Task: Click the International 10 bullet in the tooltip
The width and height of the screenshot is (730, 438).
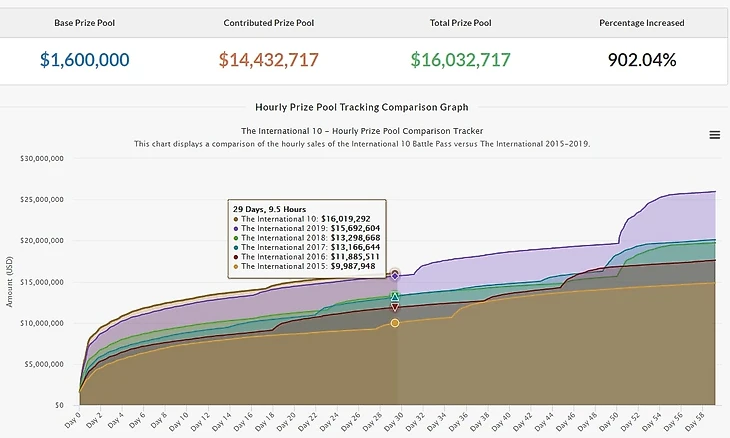Action: [236, 219]
